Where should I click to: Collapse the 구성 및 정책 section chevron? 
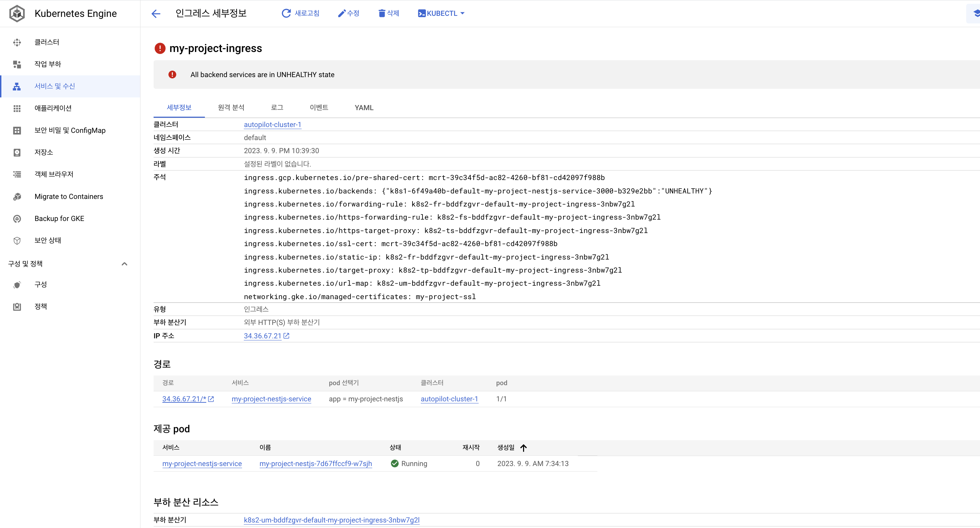[x=124, y=264]
